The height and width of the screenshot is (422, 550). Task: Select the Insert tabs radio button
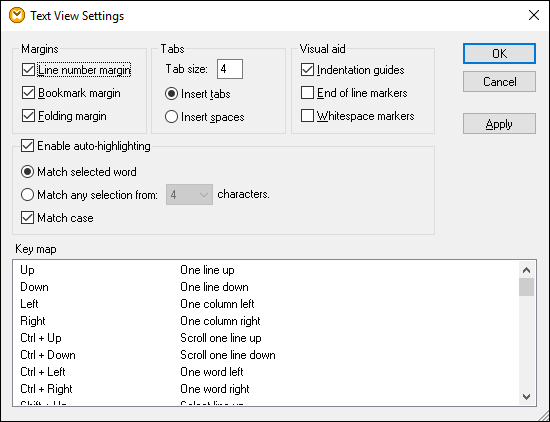coord(171,94)
